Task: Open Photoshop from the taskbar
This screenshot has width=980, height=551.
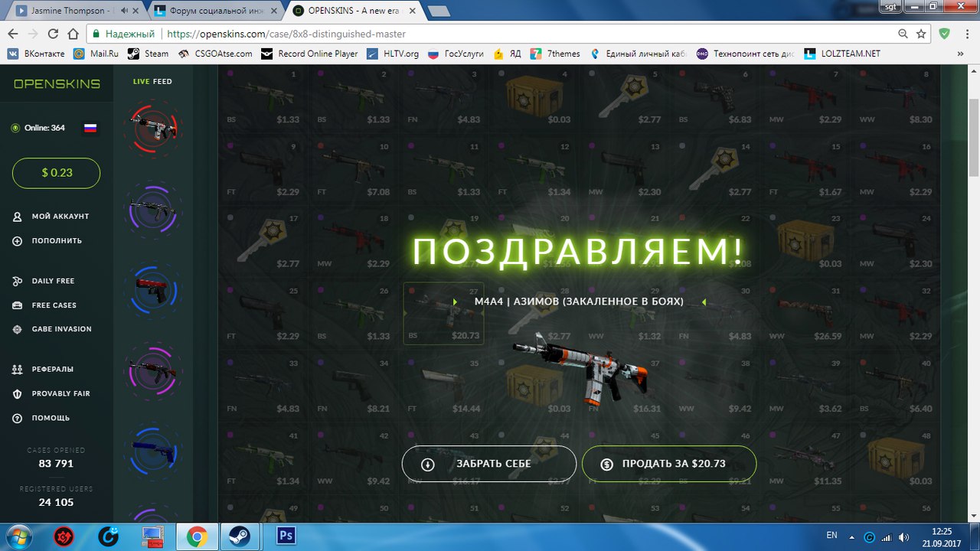Action: pyautogui.click(x=287, y=537)
